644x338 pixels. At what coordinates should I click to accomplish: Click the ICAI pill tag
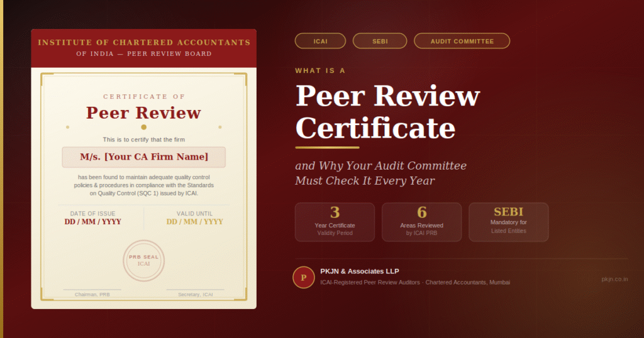[x=320, y=41]
